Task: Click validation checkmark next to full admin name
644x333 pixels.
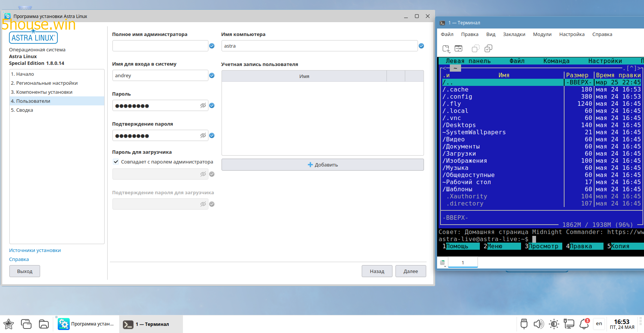Action: (212, 46)
